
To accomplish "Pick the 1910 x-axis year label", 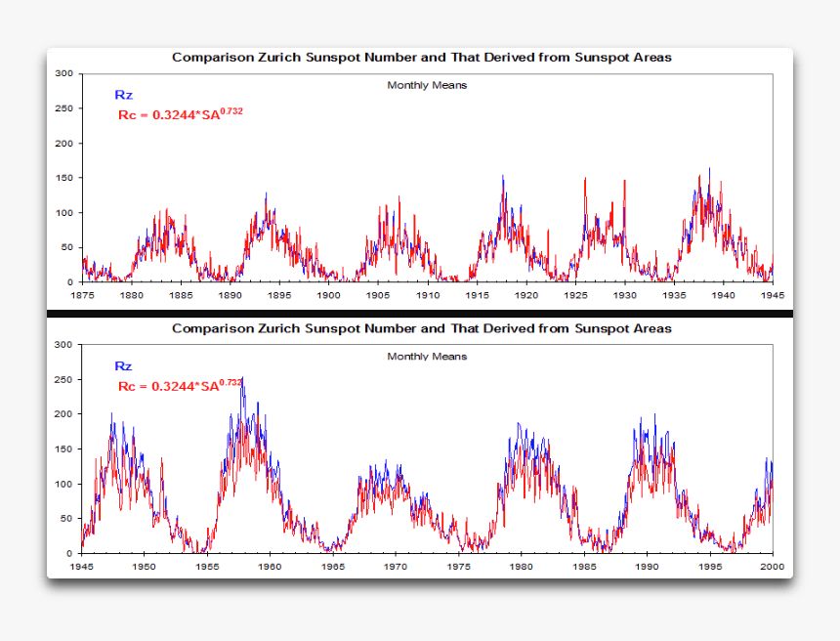I will (428, 295).
